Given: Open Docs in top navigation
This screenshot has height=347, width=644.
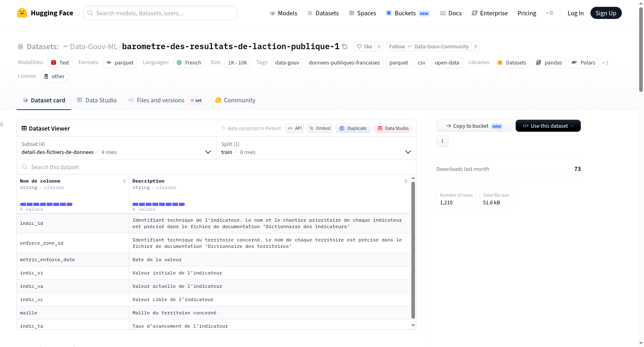Looking at the screenshot, I should [451, 13].
